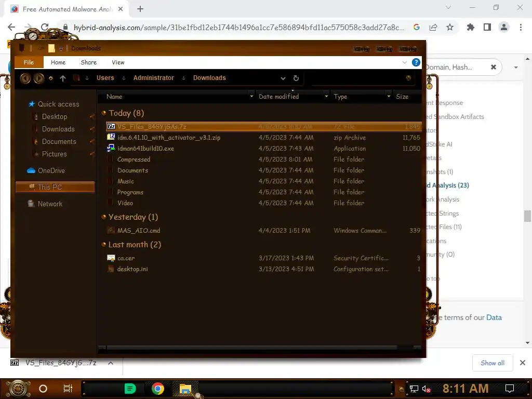Click taskbar Task View icon

[x=68, y=389]
